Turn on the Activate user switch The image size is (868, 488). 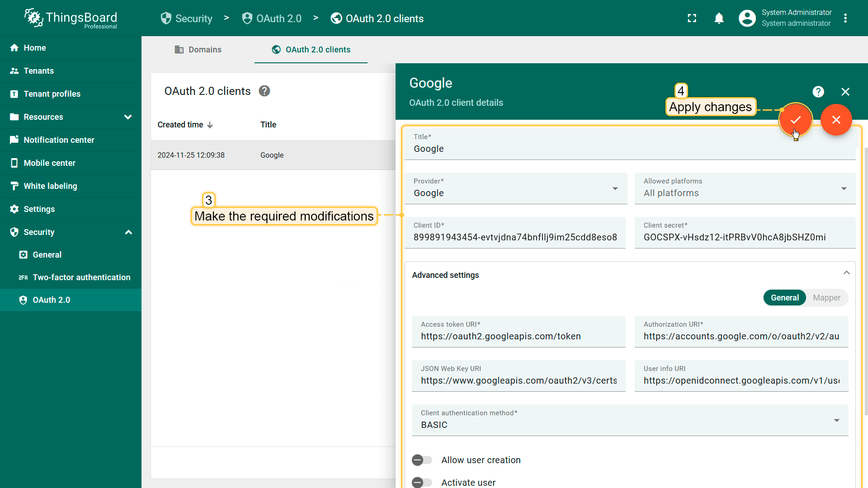tap(422, 482)
